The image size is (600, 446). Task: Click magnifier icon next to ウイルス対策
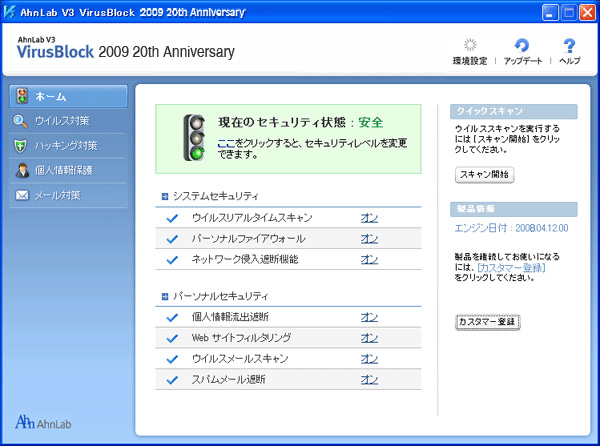point(20,121)
